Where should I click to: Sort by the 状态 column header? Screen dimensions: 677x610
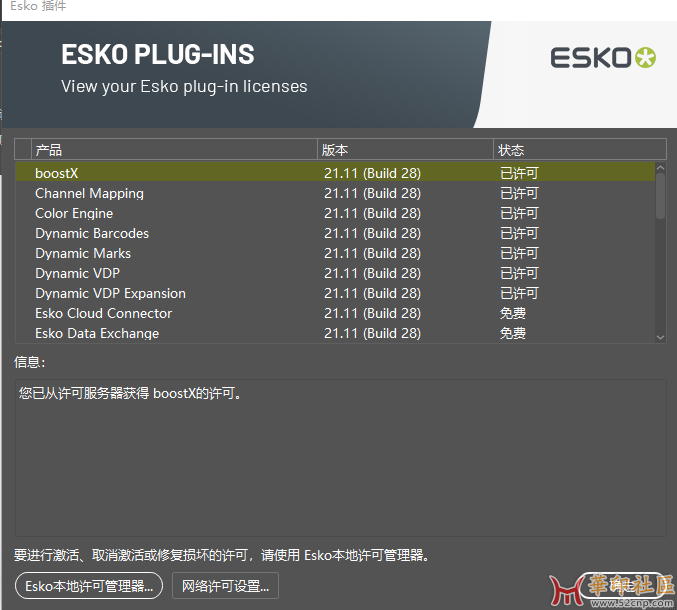coord(580,150)
